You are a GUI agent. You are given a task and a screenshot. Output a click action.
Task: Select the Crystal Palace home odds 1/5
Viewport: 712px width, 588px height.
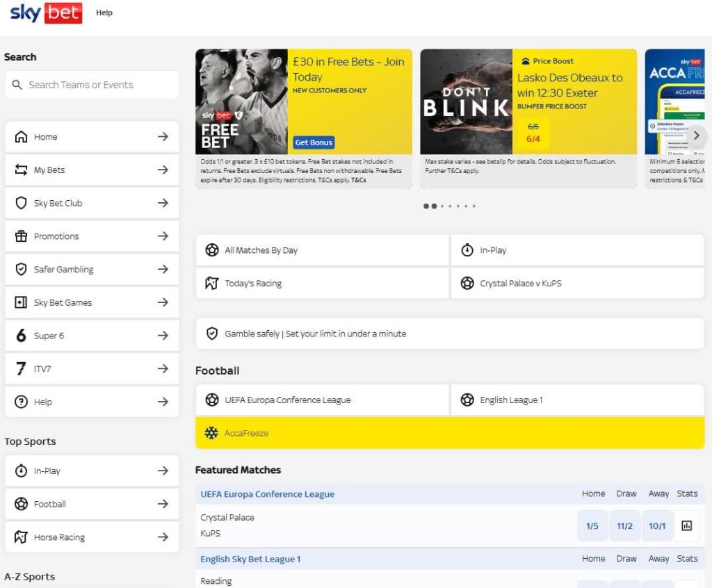592,526
